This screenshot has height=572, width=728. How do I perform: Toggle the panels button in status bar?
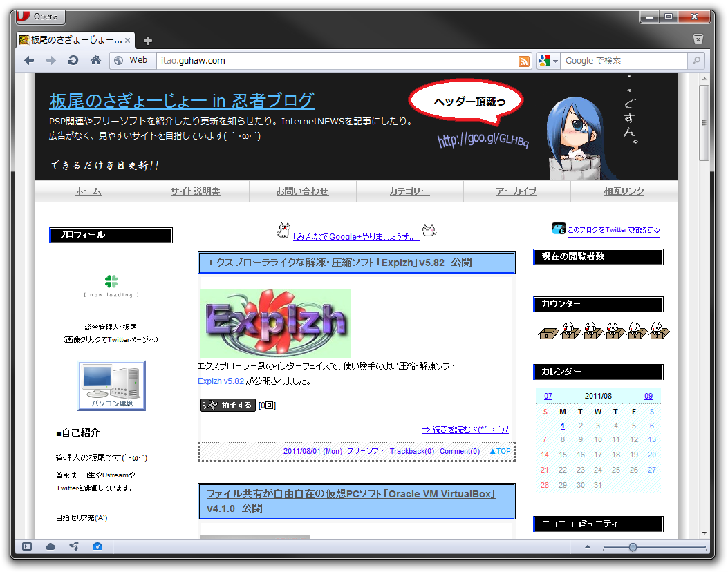27,546
